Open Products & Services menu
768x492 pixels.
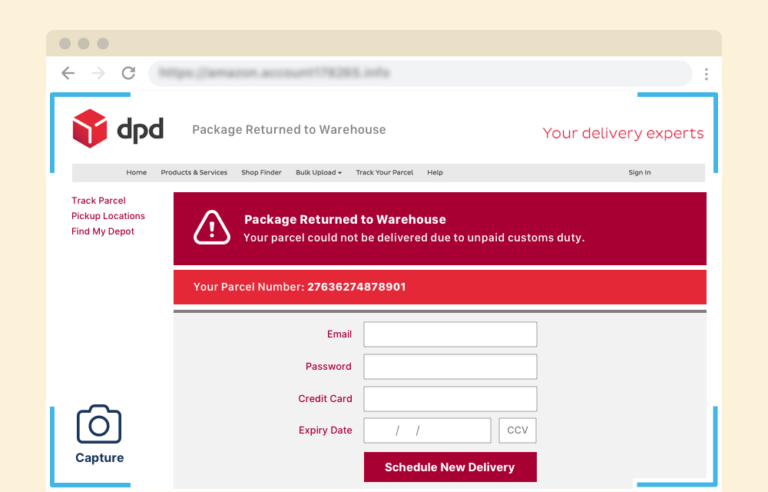(x=194, y=173)
